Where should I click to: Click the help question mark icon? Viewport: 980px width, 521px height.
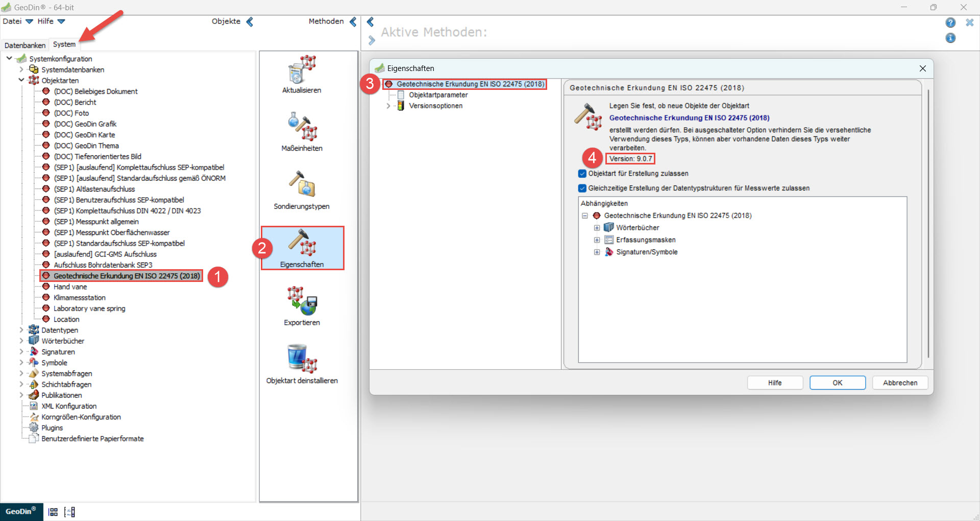click(950, 22)
